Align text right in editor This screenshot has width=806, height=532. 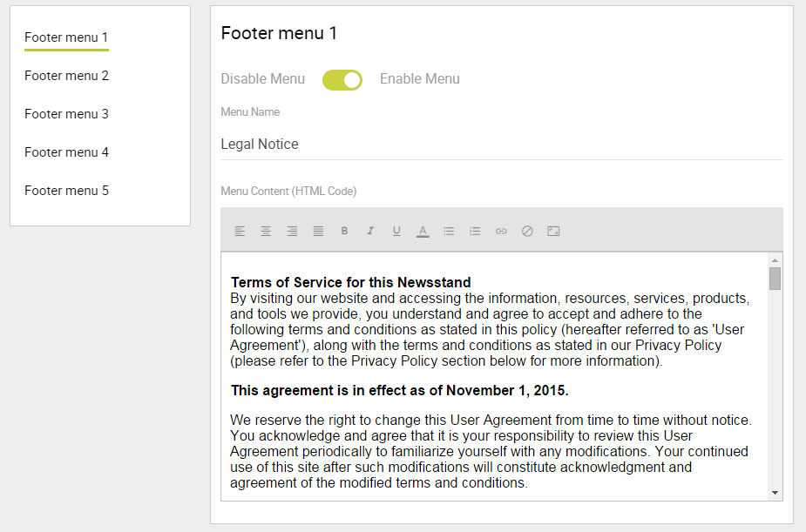click(x=292, y=231)
